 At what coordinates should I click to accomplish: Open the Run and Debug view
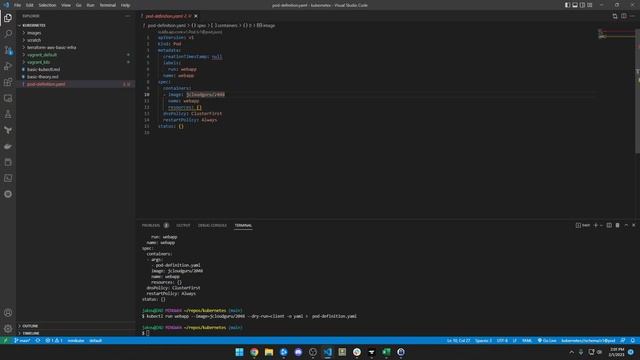click(x=8, y=66)
